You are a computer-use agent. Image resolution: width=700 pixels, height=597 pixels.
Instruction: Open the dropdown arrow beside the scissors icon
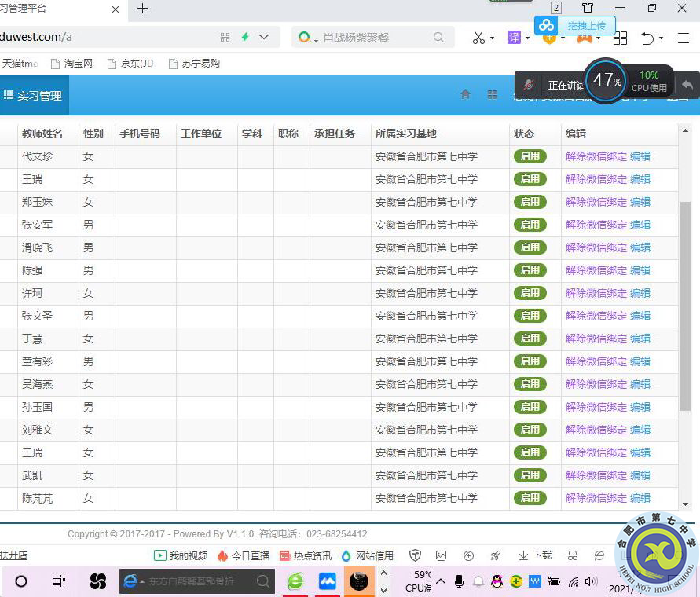495,39
